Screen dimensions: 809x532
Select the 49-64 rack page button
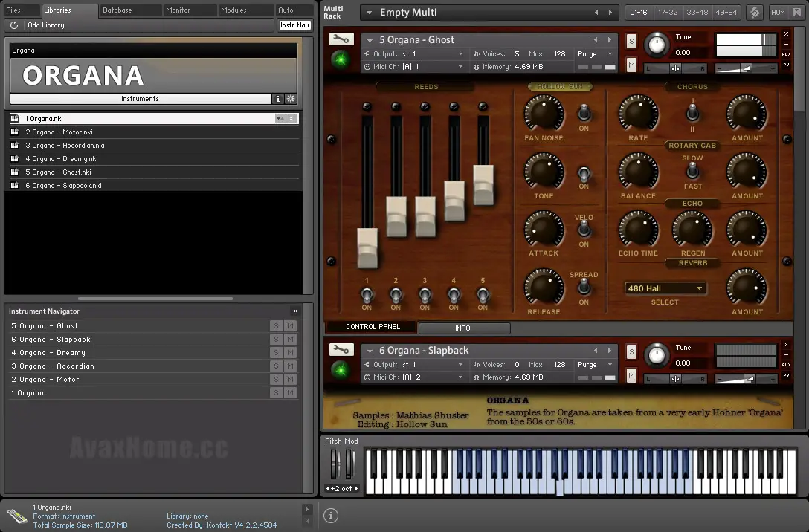tap(726, 12)
